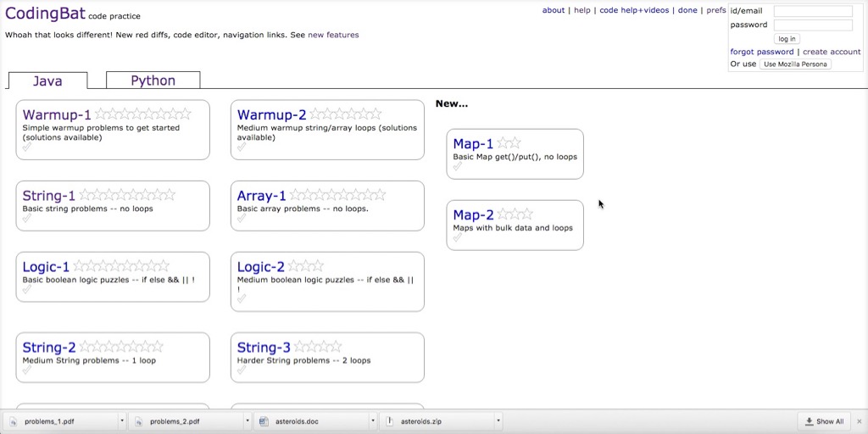Click the gray checkmark in Logic-2 card
This screenshot has height=434, width=868.
(242, 298)
